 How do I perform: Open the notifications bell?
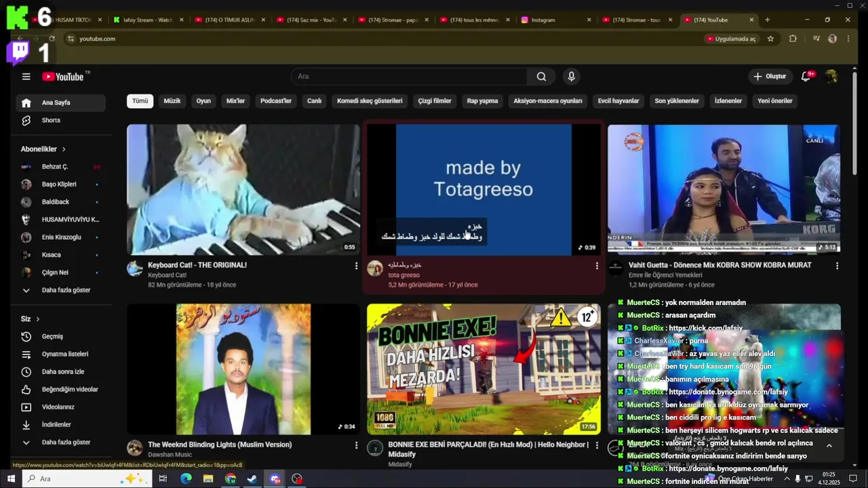click(806, 77)
